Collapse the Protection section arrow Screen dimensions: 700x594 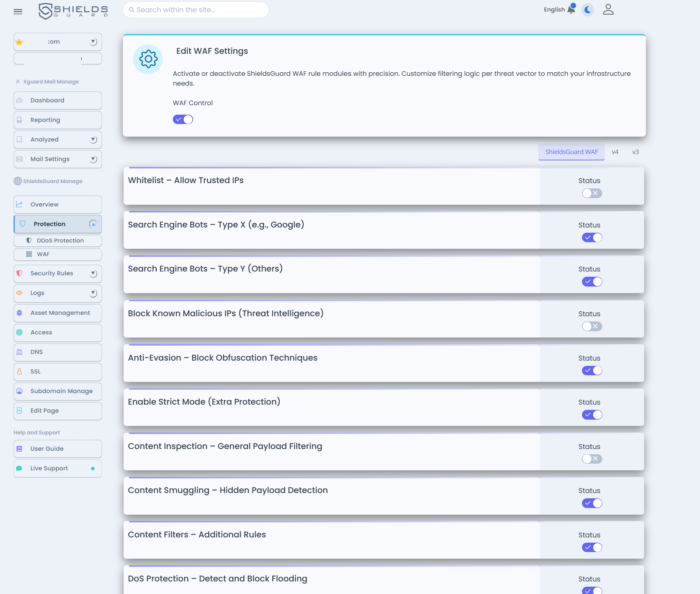pyautogui.click(x=93, y=224)
